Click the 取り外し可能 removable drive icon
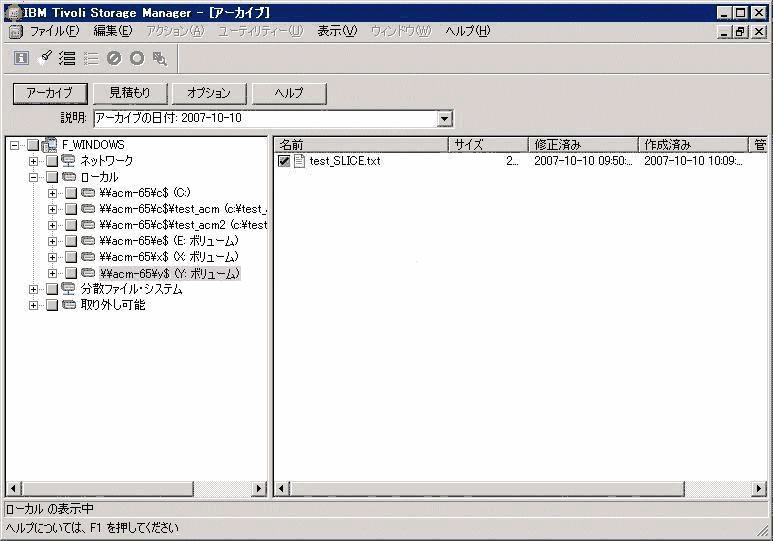 (x=69, y=305)
